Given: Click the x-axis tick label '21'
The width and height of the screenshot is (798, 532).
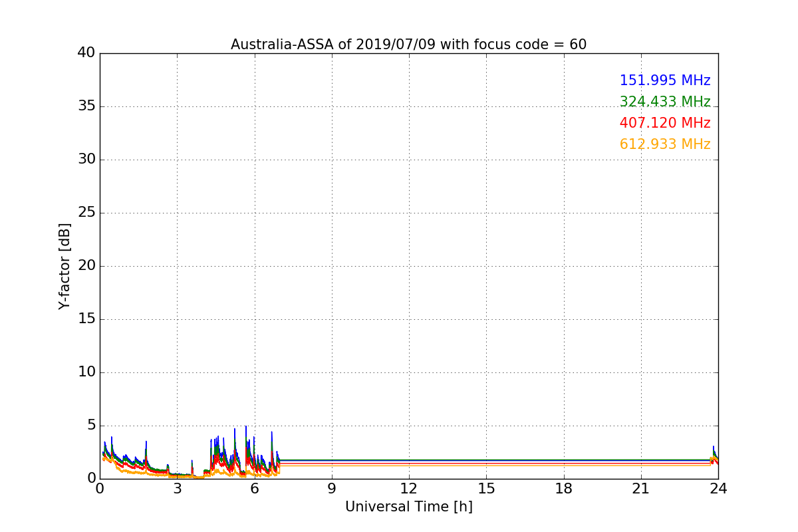Looking at the screenshot, I should (x=641, y=489).
